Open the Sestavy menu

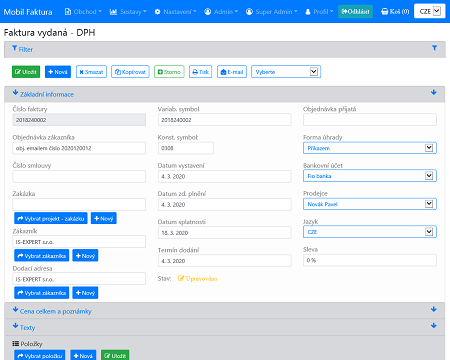pyautogui.click(x=128, y=12)
